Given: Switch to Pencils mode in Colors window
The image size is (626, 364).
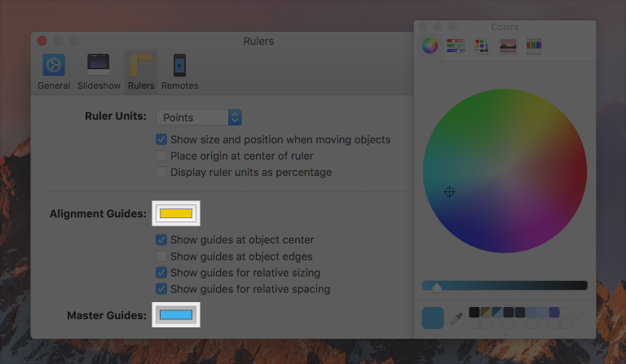Looking at the screenshot, I should tap(534, 46).
